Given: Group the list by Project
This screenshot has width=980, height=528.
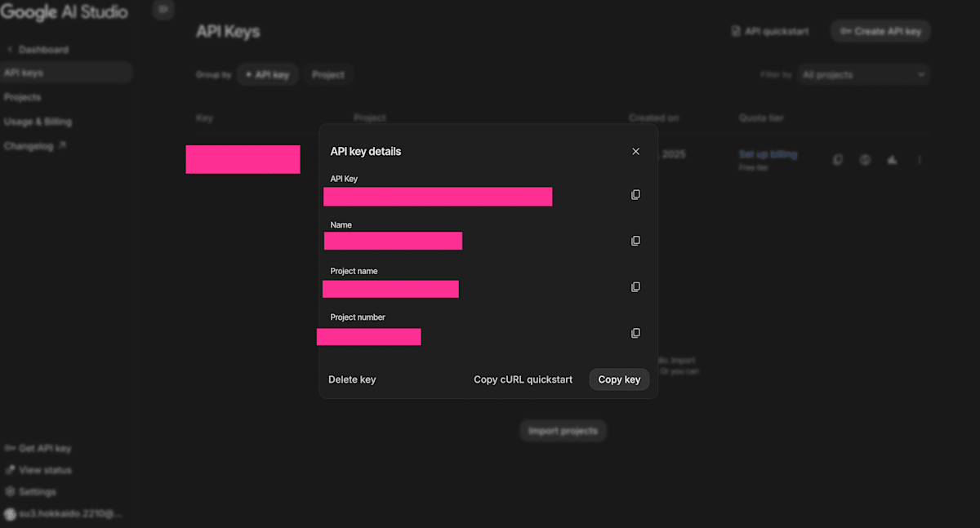Looking at the screenshot, I should pyautogui.click(x=328, y=74).
